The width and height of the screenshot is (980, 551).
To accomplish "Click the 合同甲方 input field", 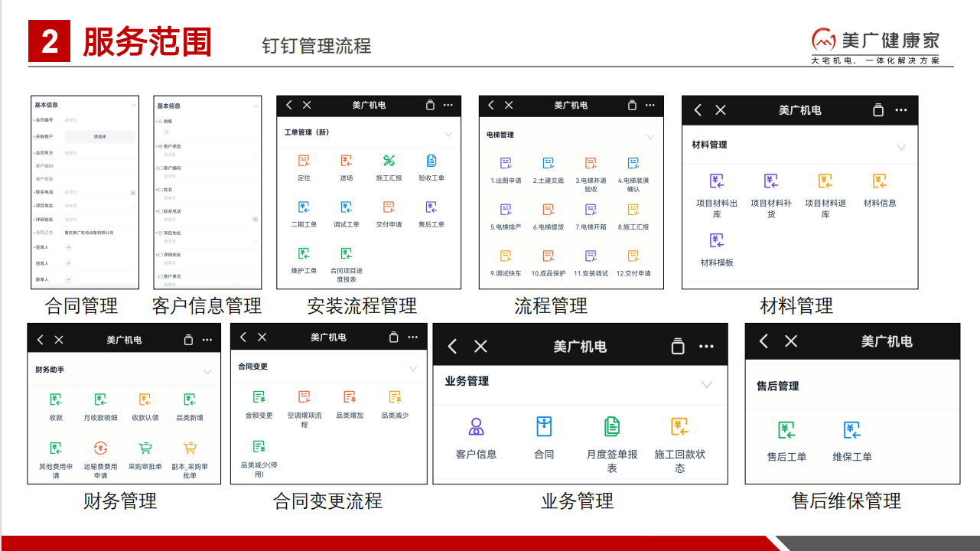I will click(x=99, y=153).
